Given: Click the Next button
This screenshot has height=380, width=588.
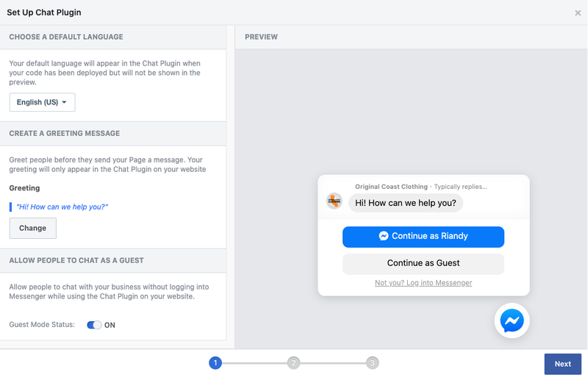Looking at the screenshot, I should point(562,364).
